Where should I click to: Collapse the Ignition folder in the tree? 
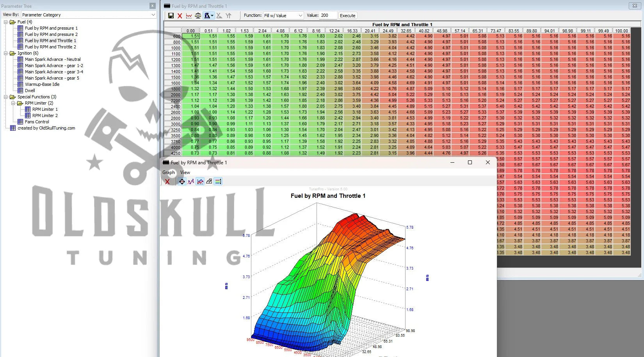6,53
